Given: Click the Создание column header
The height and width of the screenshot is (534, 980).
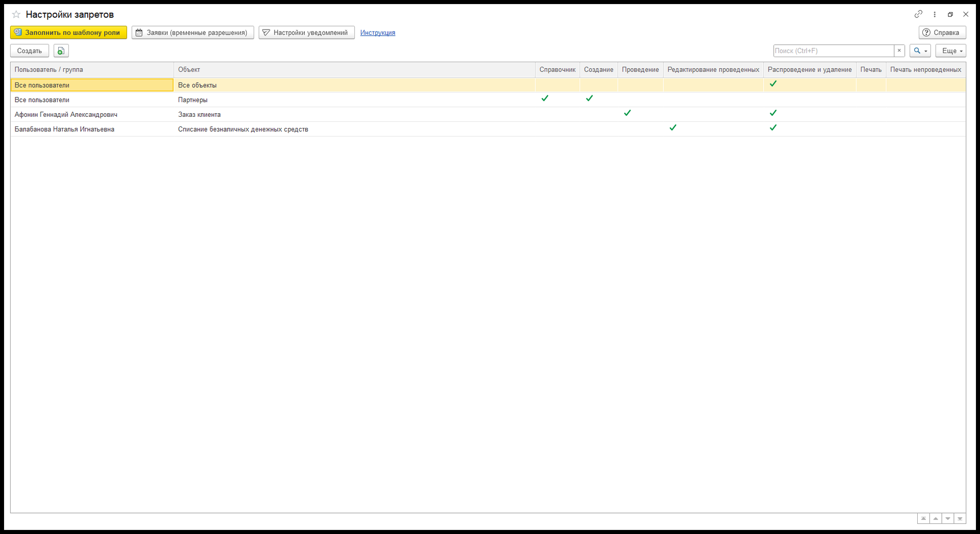Looking at the screenshot, I should click(599, 70).
